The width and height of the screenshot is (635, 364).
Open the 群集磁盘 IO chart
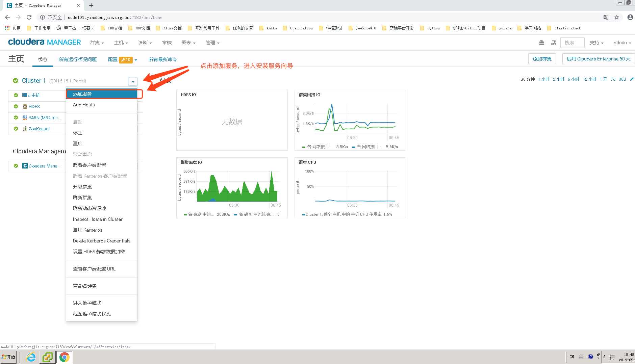click(232, 187)
